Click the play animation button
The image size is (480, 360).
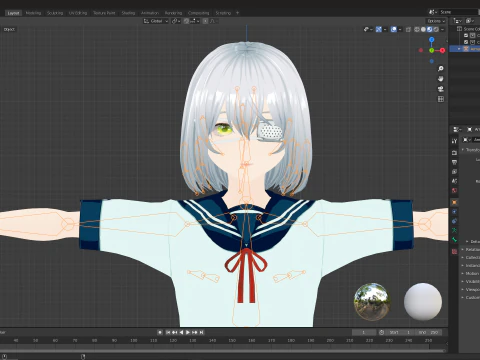188,332
